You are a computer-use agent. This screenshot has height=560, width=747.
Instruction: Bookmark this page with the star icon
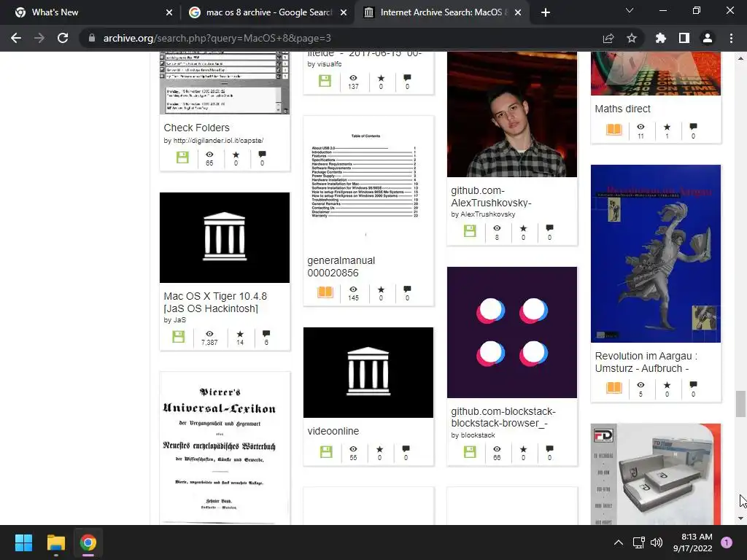632,38
